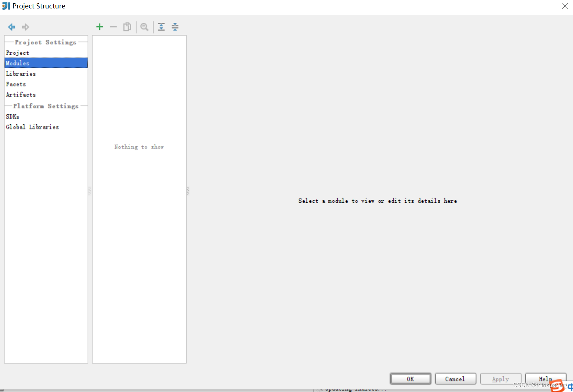Click the splitter handle beside the modules panel
The image size is (573, 392).
click(x=188, y=191)
